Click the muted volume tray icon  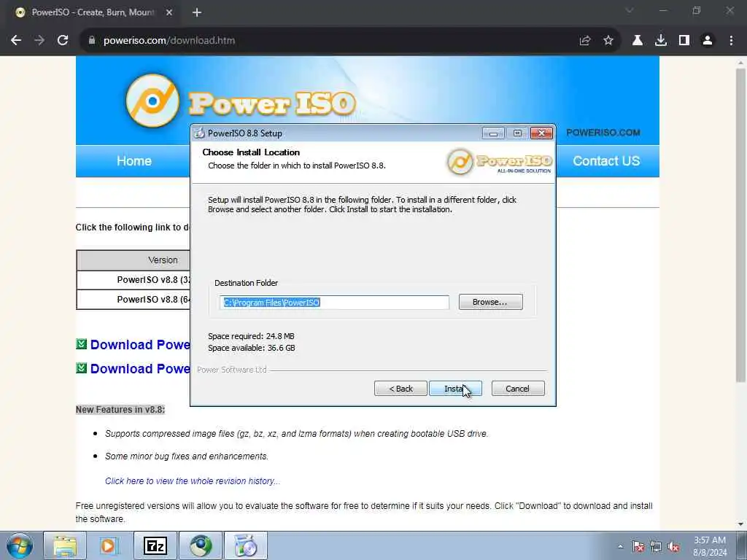tap(673, 547)
